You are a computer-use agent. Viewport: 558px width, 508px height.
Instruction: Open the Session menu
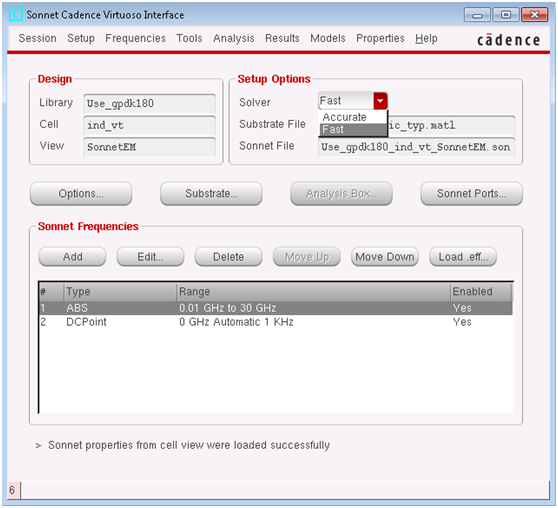tap(37, 38)
